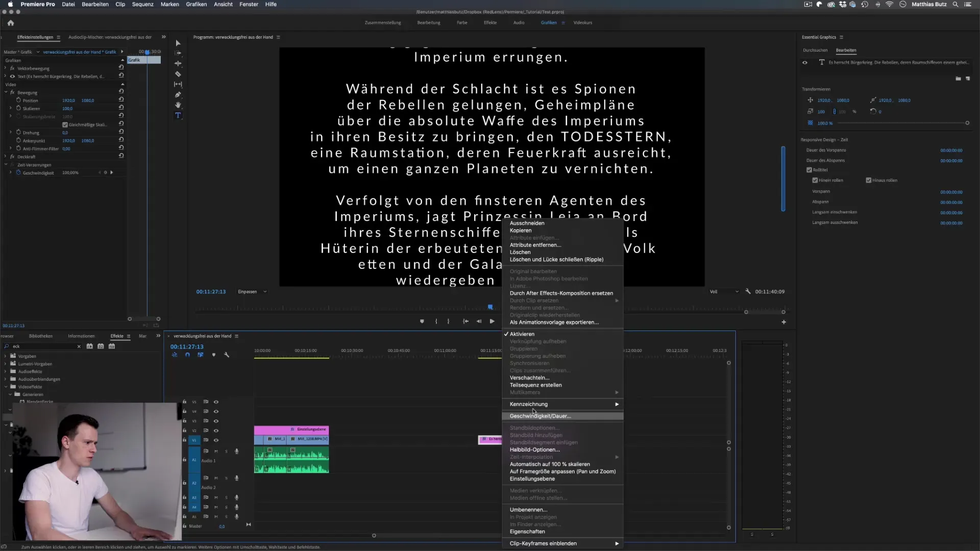Switch to the Durchsuchen tab
980x551 pixels.
click(815, 50)
